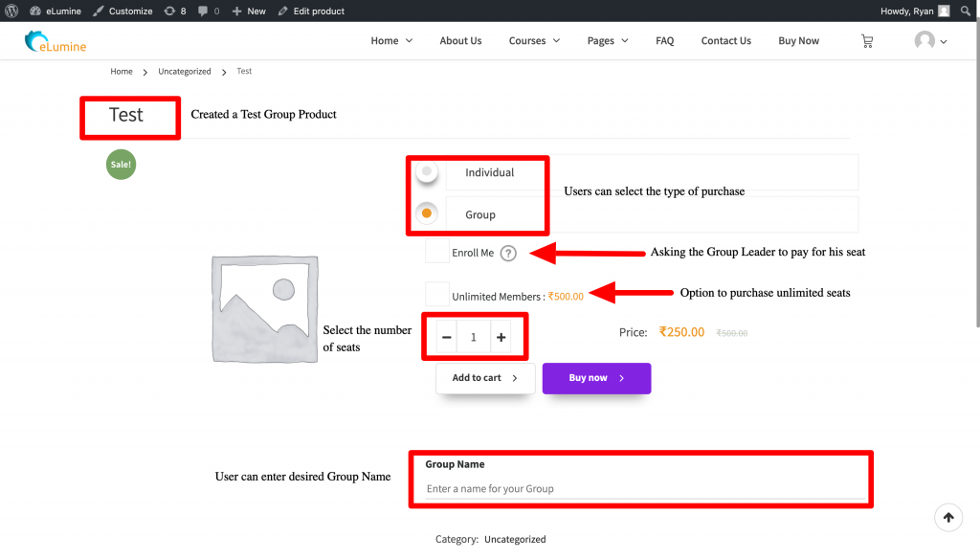Select the Individual purchase option
The width and height of the screenshot is (980, 559).
coord(427,172)
